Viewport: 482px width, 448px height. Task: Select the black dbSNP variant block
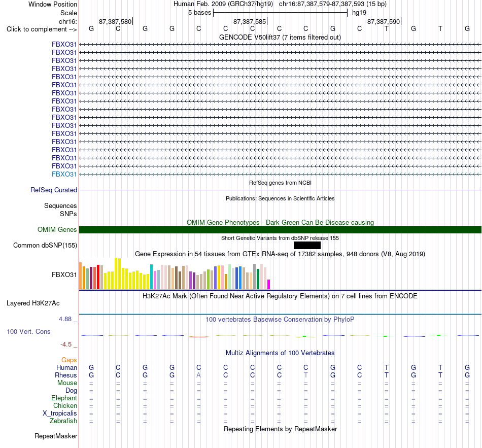tap(307, 246)
